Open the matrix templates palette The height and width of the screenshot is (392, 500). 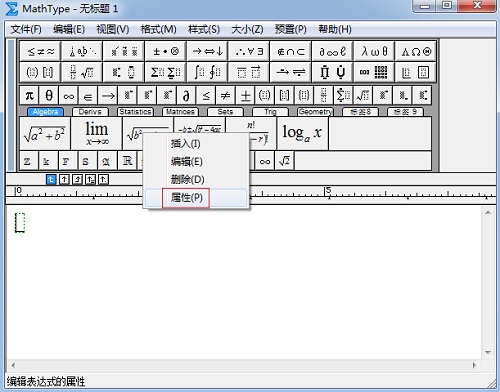(374, 72)
